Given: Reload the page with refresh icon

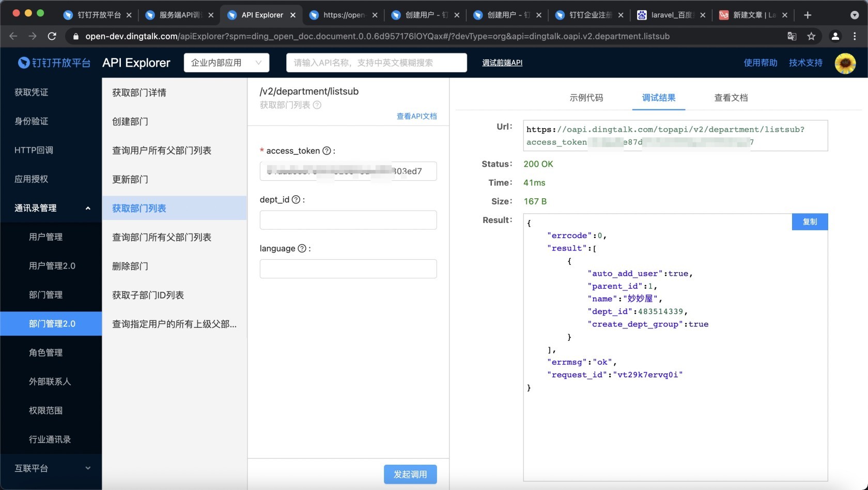Looking at the screenshot, I should pyautogui.click(x=52, y=36).
